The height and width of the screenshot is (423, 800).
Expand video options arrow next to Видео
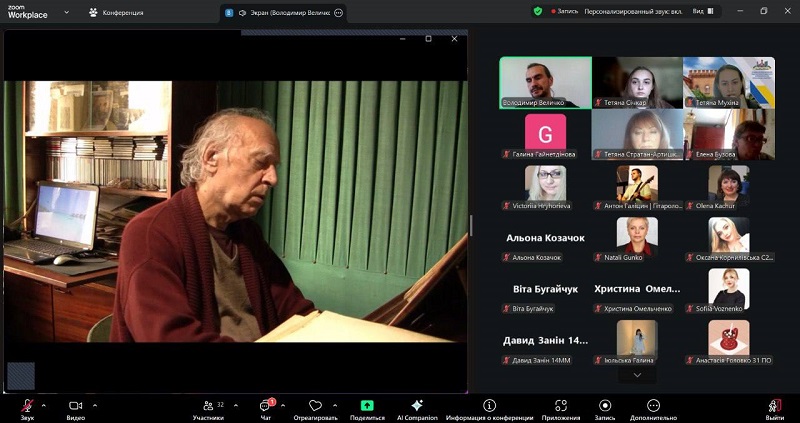tap(95, 405)
